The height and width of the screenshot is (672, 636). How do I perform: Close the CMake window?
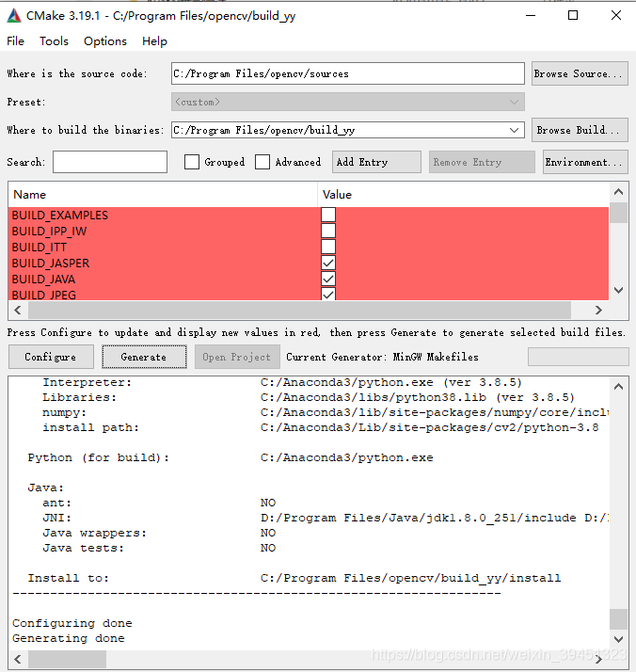(x=616, y=15)
